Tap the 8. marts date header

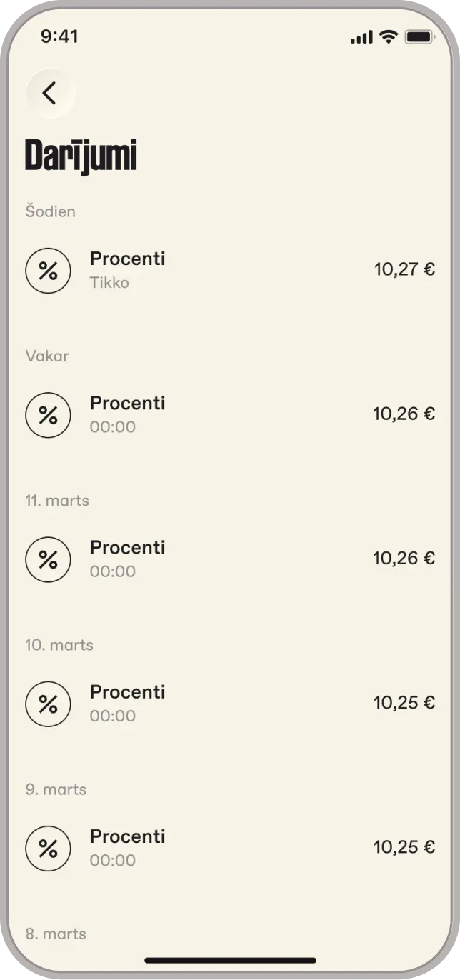56,934
